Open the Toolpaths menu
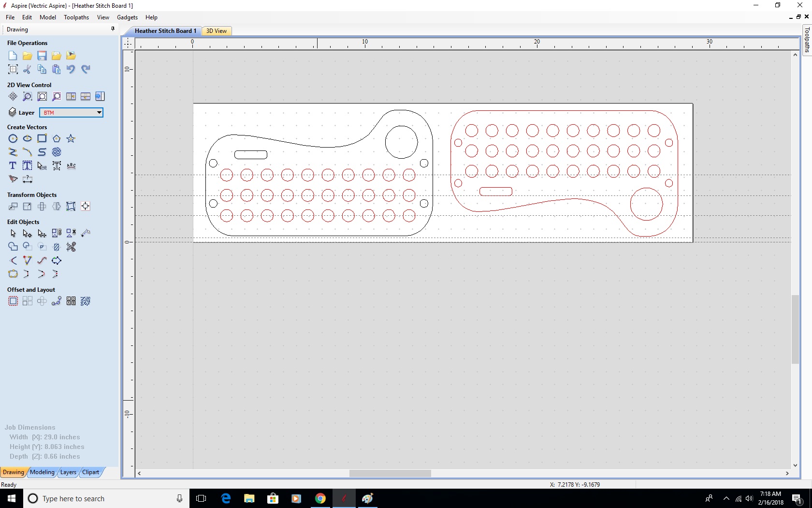Image resolution: width=812 pixels, height=508 pixels. (76, 17)
